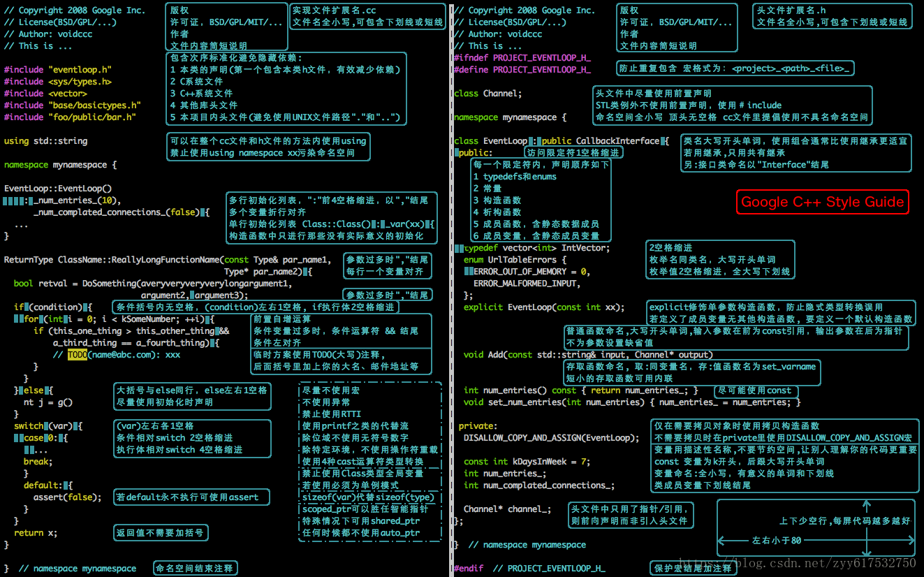Click the class Channel forward declaration
924x577 pixels.
[x=487, y=94]
